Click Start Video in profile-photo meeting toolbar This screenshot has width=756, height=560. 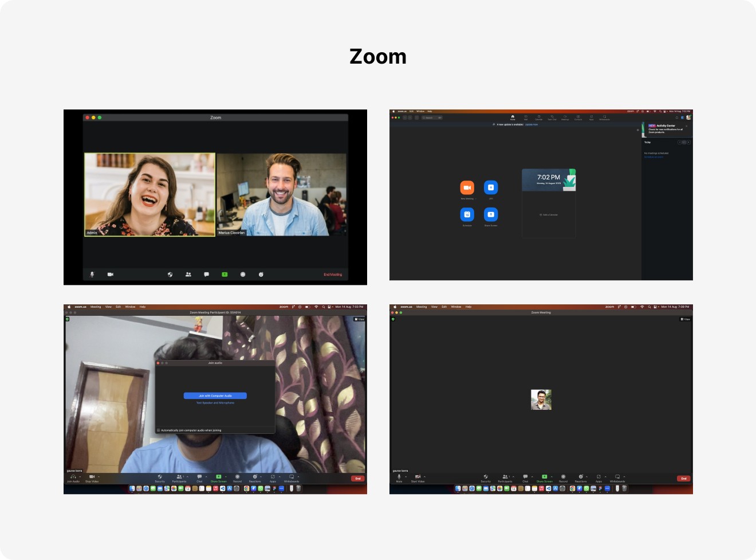click(x=418, y=478)
